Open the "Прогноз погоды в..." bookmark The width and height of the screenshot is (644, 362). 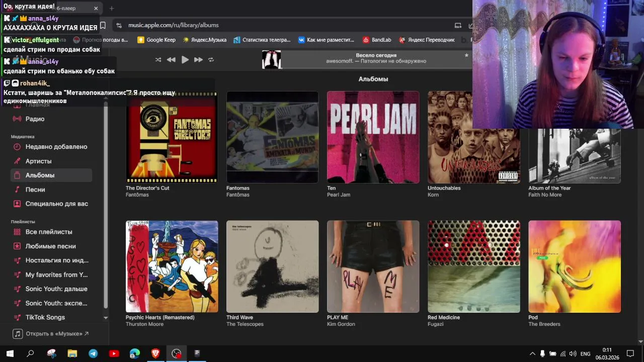[x=100, y=40]
